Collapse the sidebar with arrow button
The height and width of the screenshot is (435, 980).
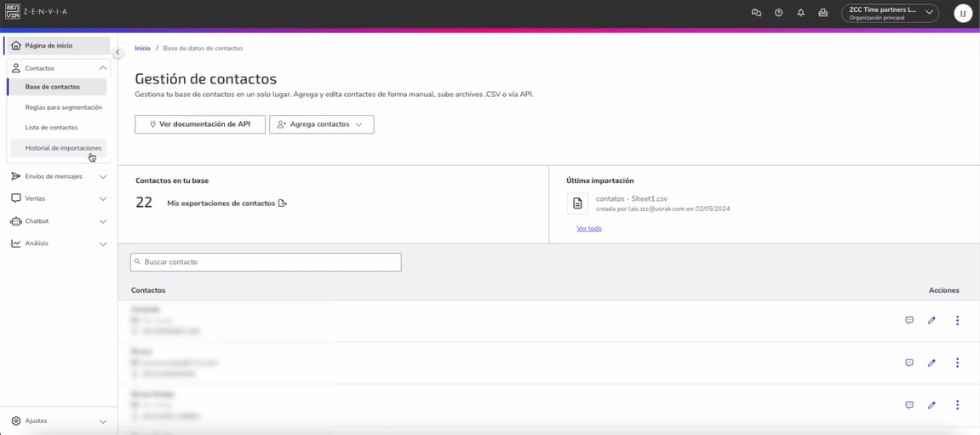[117, 53]
